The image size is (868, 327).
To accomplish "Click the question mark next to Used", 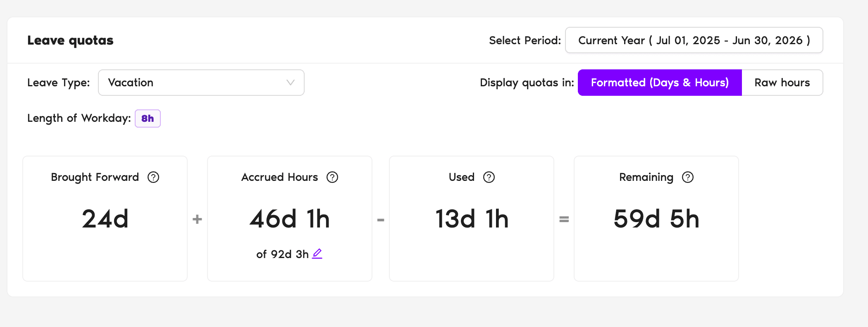I will (x=489, y=177).
